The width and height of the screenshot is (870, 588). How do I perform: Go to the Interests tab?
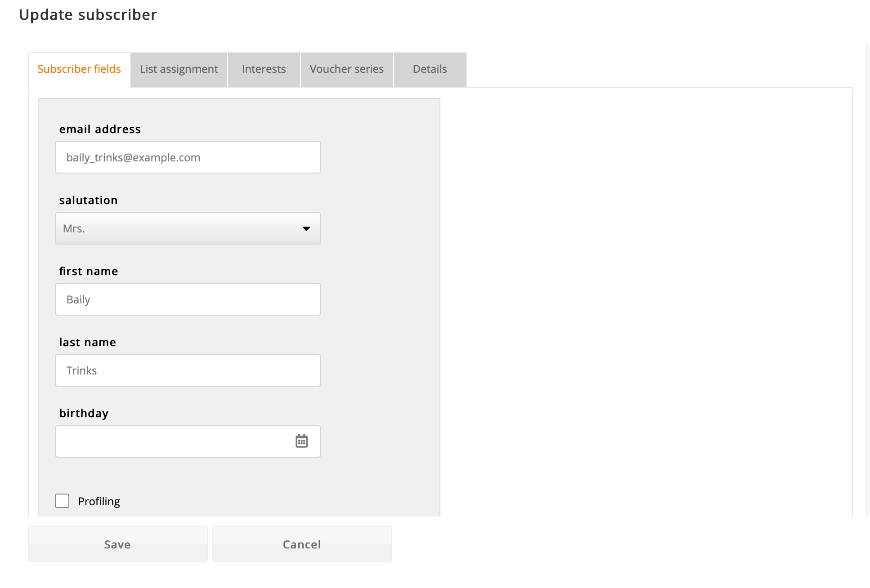point(264,69)
